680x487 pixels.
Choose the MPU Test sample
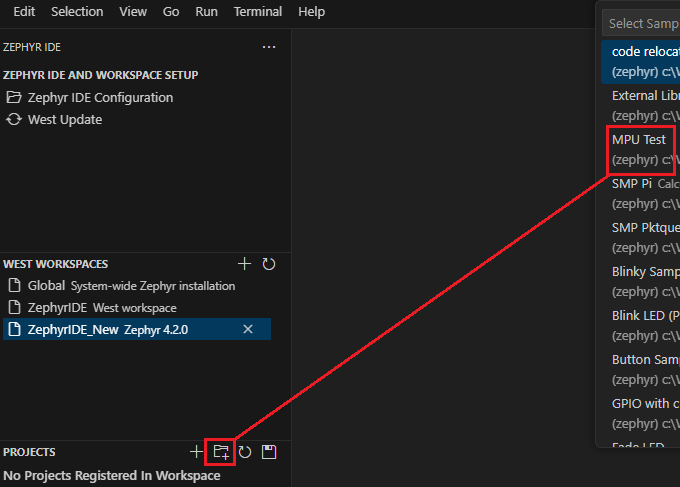[641, 150]
